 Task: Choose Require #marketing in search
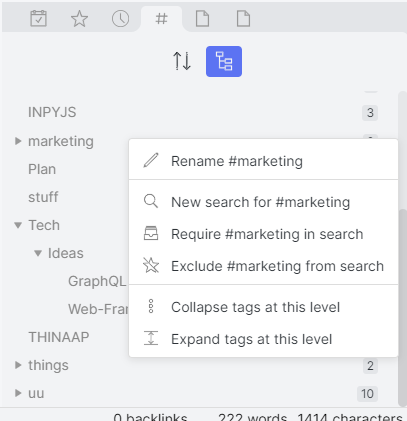click(x=263, y=234)
